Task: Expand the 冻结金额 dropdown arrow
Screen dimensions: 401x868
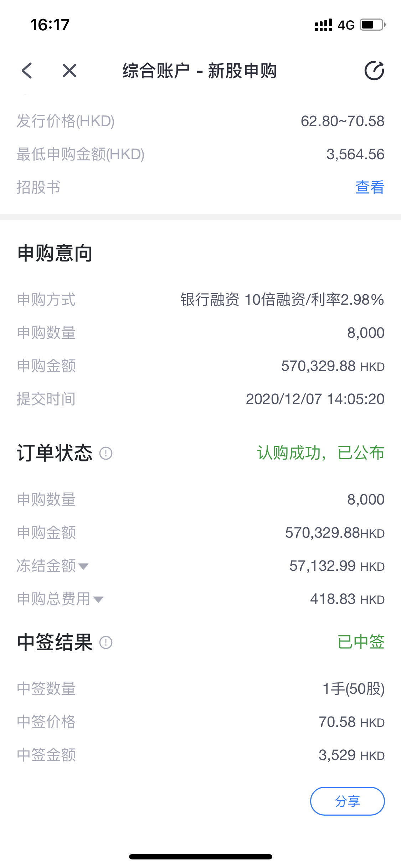Action: 83,566
